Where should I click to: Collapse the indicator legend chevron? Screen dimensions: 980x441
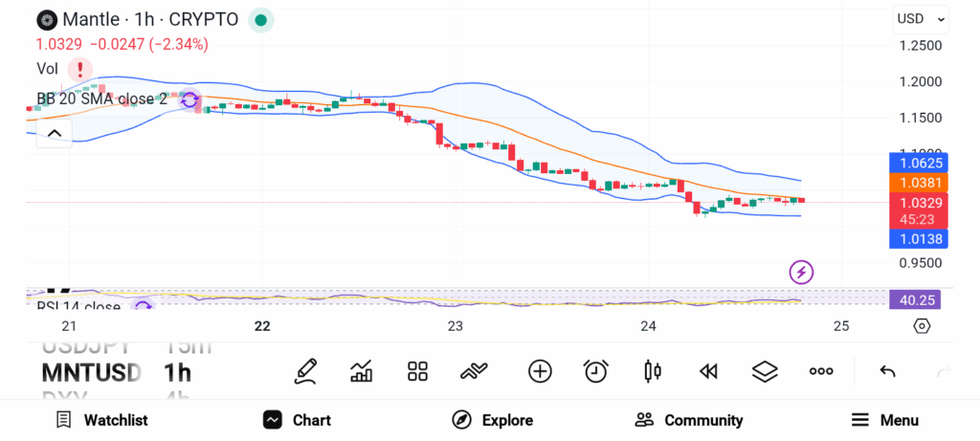pyautogui.click(x=54, y=134)
